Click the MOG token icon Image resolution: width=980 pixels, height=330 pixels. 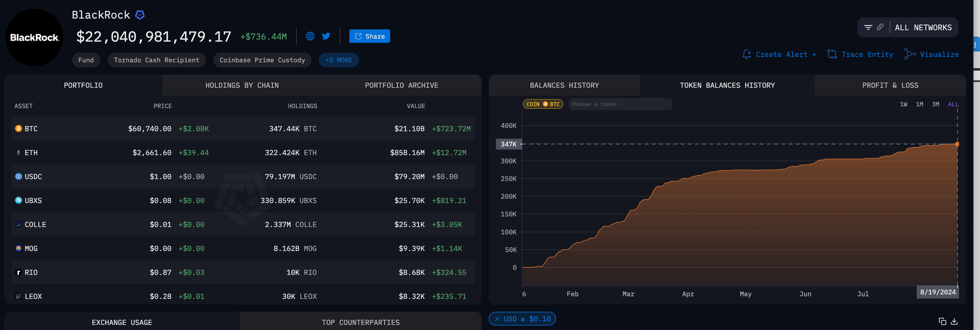pos(18,248)
